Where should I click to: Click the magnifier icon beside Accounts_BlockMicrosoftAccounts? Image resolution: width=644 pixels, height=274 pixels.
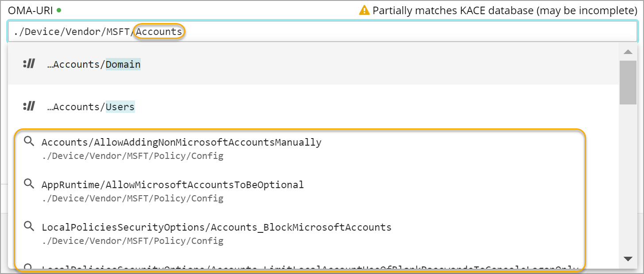point(29,227)
